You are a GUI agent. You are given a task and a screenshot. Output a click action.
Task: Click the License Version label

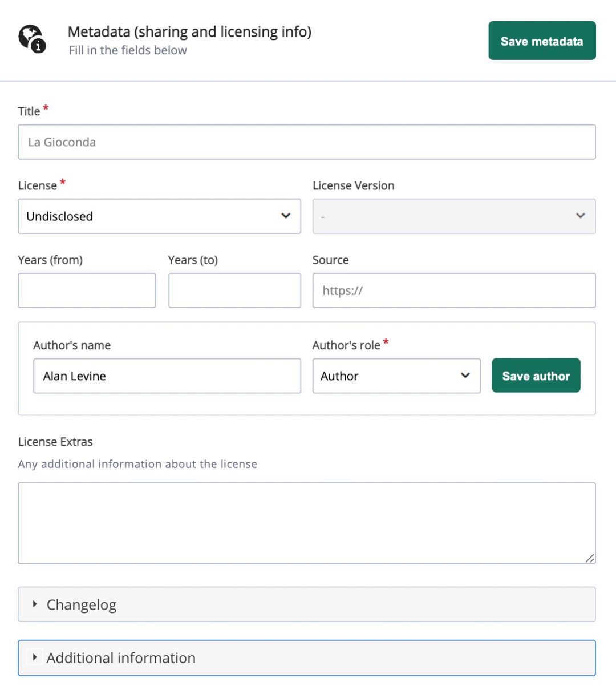(x=353, y=185)
